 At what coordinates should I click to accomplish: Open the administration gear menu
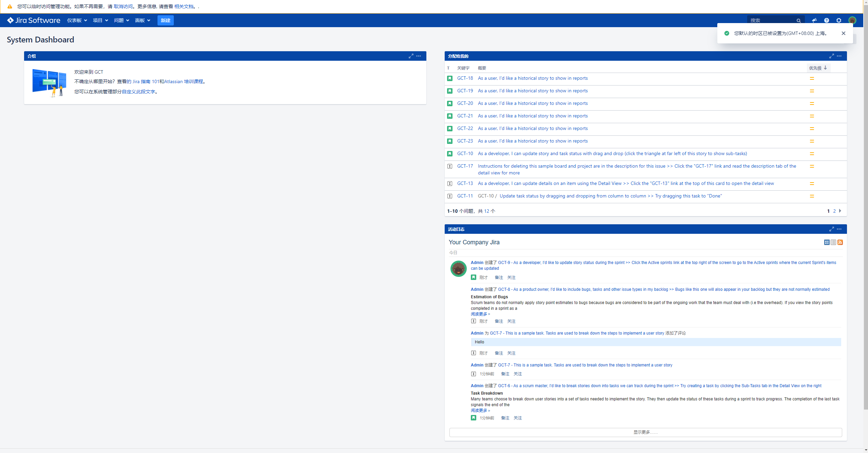tap(839, 20)
